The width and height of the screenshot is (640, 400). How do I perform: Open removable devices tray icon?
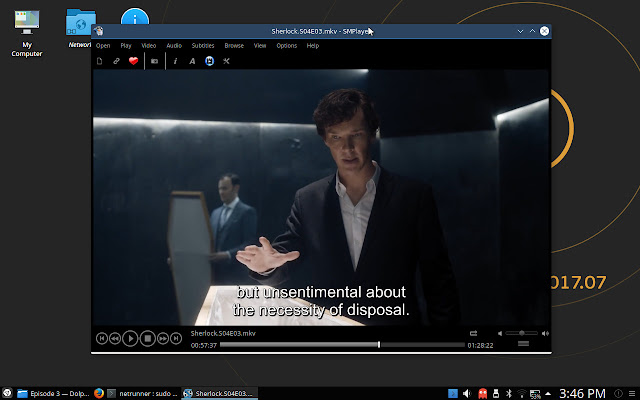pos(496,393)
